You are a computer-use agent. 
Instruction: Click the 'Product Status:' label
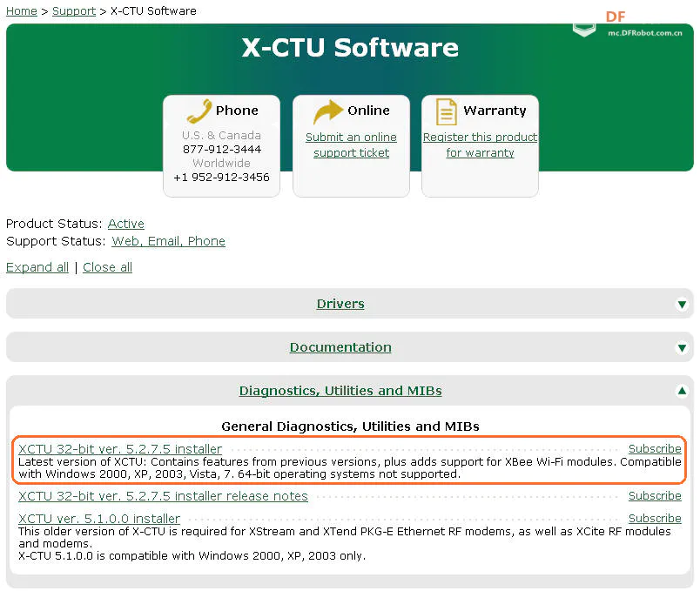[x=54, y=224]
